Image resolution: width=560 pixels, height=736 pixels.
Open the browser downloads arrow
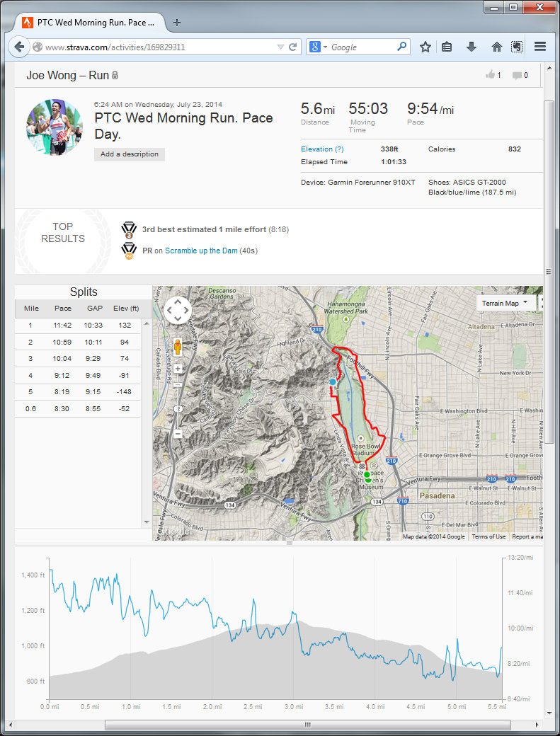click(472, 47)
